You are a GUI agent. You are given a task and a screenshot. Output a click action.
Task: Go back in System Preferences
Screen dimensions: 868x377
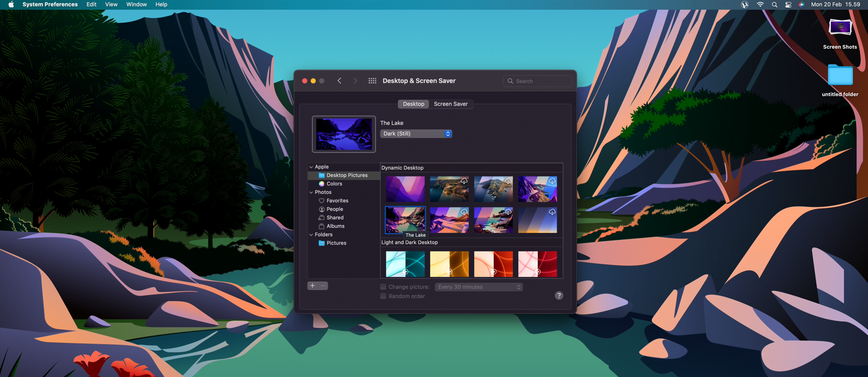[x=339, y=81]
